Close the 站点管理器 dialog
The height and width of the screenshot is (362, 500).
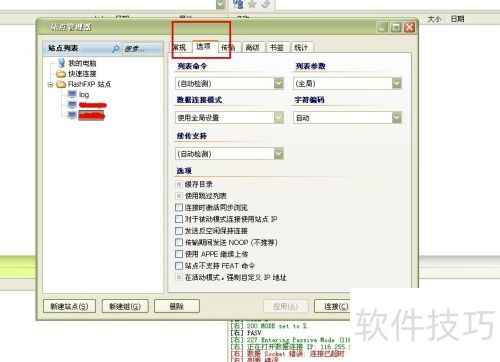pos(409,27)
